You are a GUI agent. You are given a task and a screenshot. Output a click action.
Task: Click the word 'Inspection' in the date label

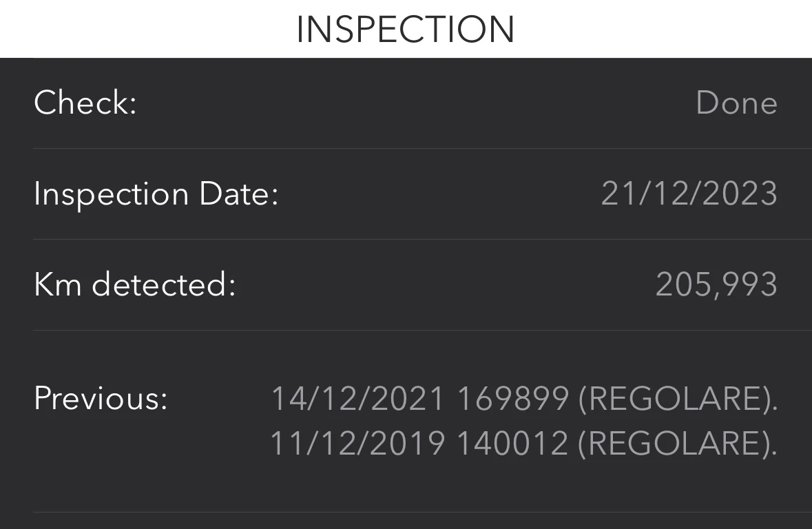[x=111, y=194]
